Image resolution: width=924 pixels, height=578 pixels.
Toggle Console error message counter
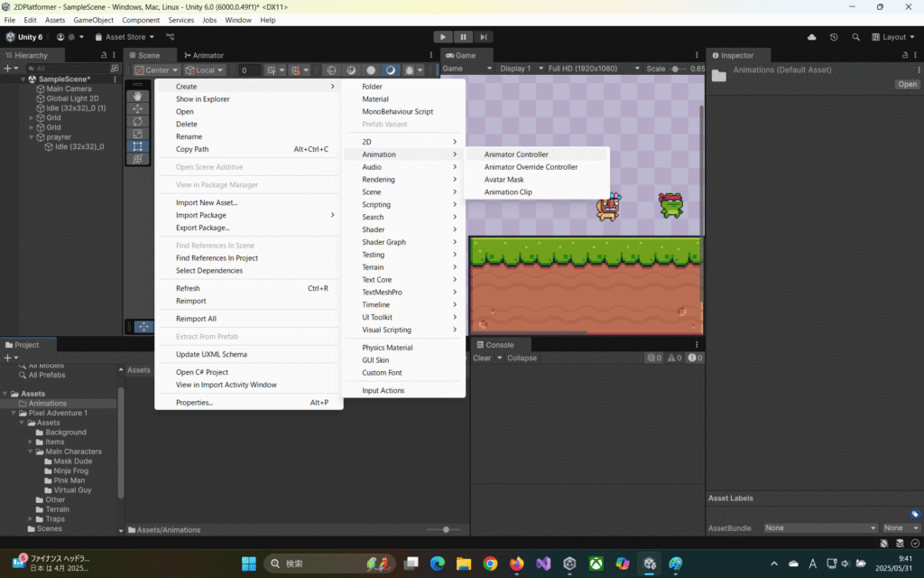click(x=695, y=358)
